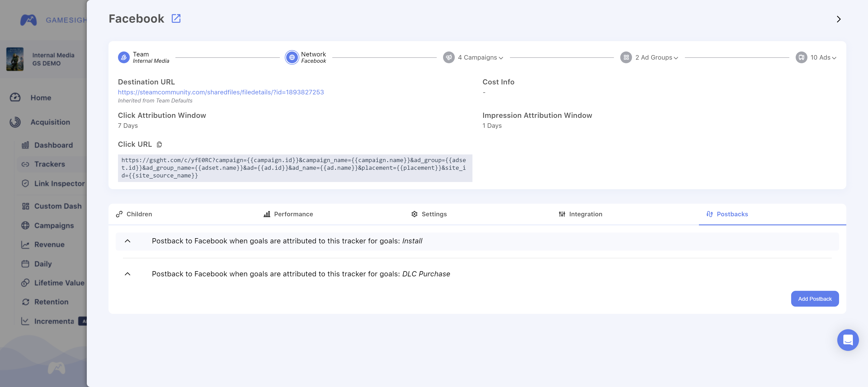Open Acquisition in the sidebar
868x387 pixels.
coord(50,122)
